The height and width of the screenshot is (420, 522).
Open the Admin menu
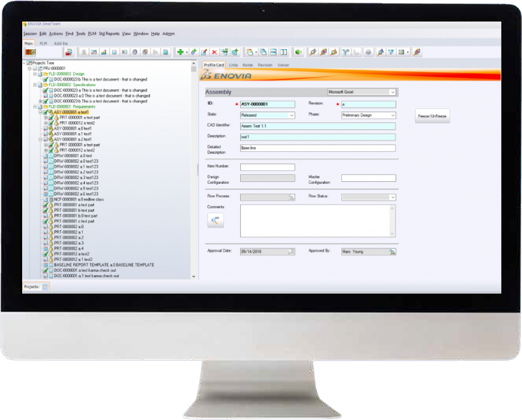tap(168, 34)
